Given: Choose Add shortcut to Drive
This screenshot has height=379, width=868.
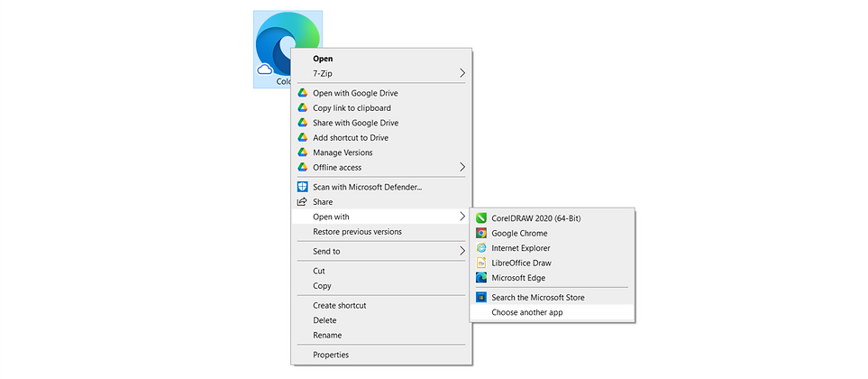Looking at the screenshot, I should pyautogui.click(x=381, y=137).
